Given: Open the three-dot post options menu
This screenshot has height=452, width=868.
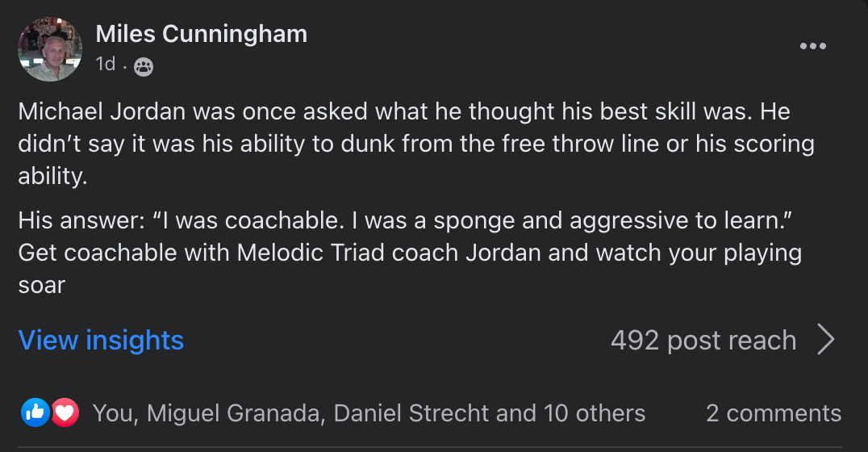Looking at the screenshot, I should (812, 47).
